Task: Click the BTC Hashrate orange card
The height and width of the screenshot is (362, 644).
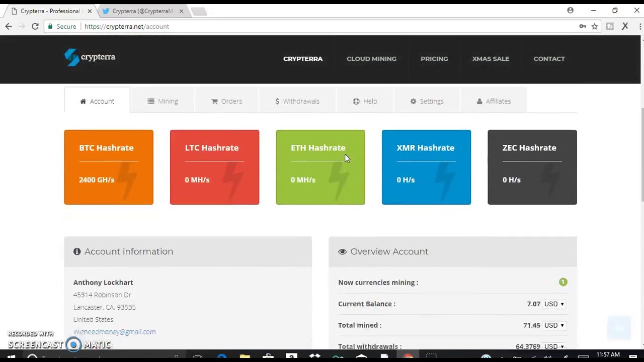Action: pyautogui.click(x=109, y=167)
